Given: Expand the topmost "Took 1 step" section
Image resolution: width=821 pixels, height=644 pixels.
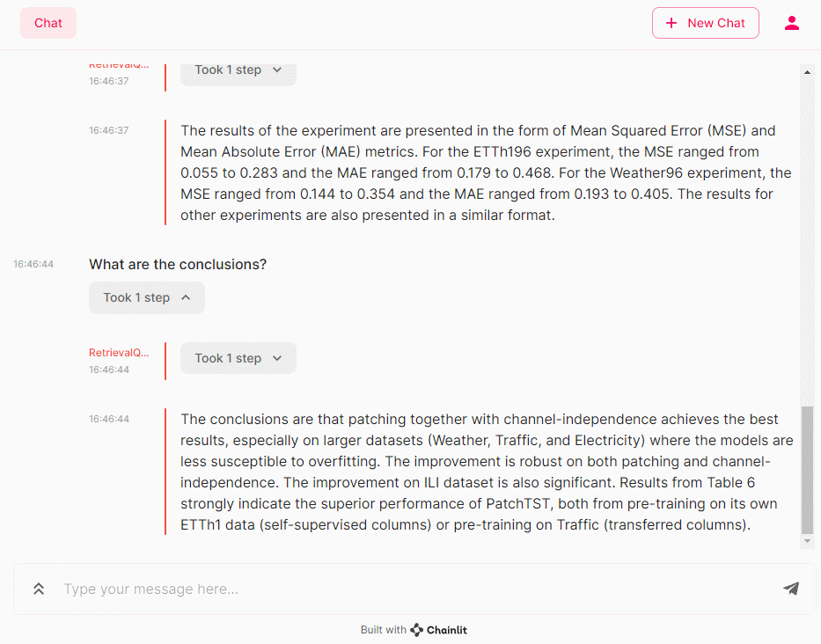Looking at the screenshot, I should pyautogui.click(x=238, y=70).
